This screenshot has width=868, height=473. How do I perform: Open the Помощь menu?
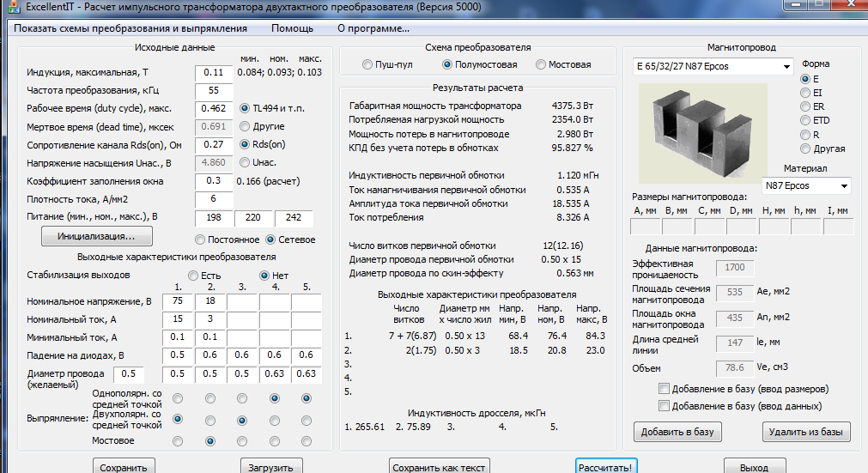coord(292,28)
